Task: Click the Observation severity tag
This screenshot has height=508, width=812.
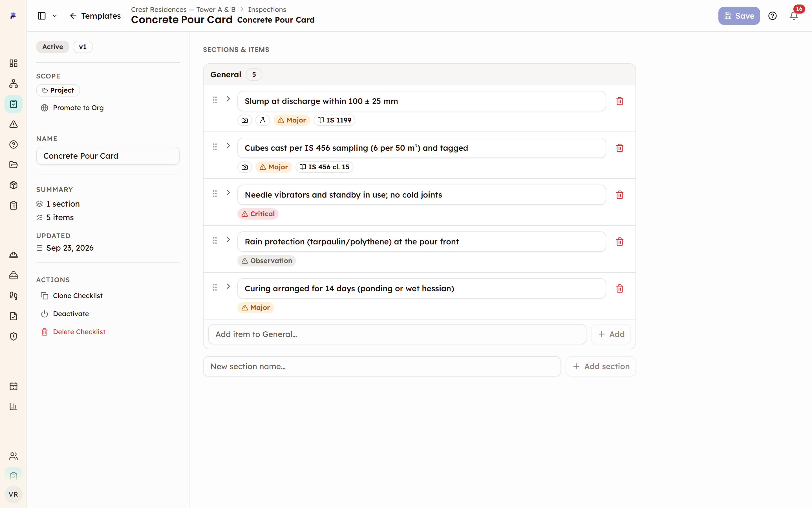Action: (266, 261)
